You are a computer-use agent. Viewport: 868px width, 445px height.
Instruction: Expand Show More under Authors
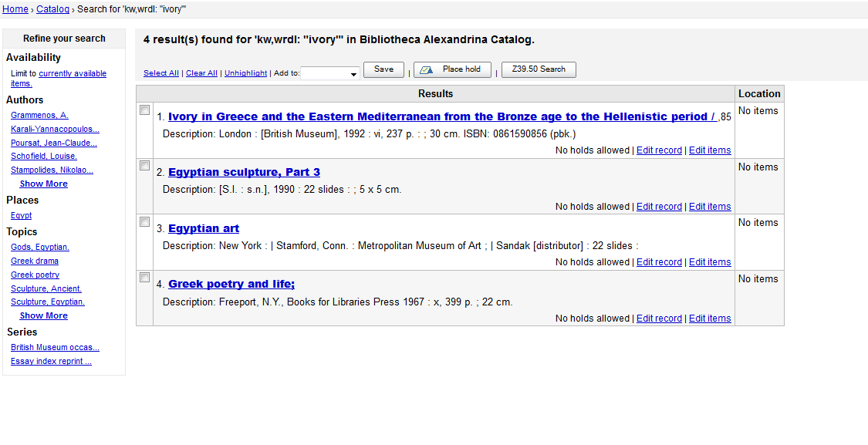pos(43,184)
